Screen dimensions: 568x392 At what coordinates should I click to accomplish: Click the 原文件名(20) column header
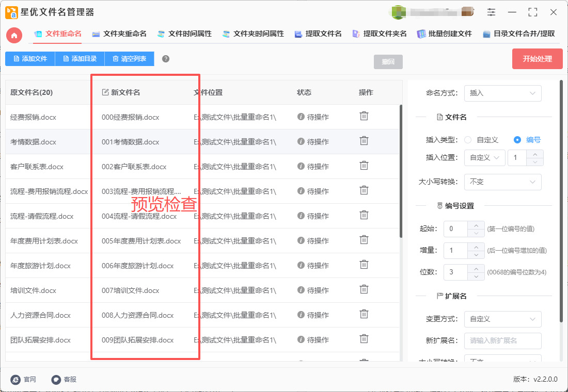point(31,93)
